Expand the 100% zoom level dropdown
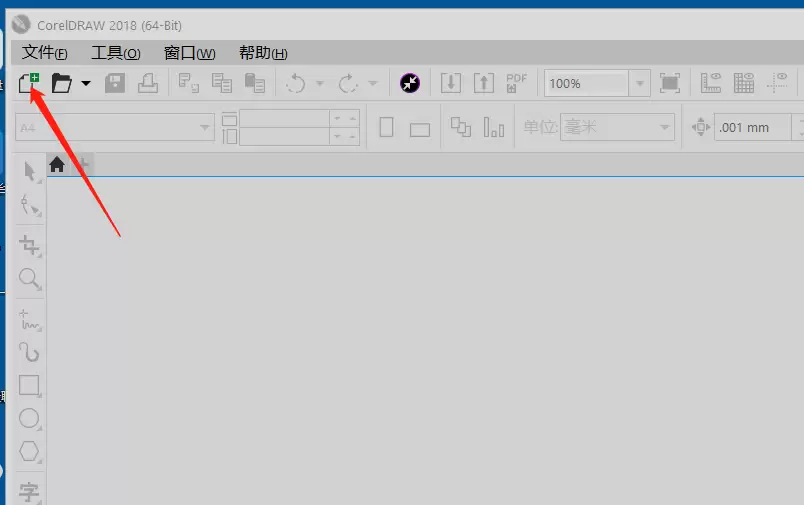The height and width of the screenshot is (505, 804). coord(639,83)
